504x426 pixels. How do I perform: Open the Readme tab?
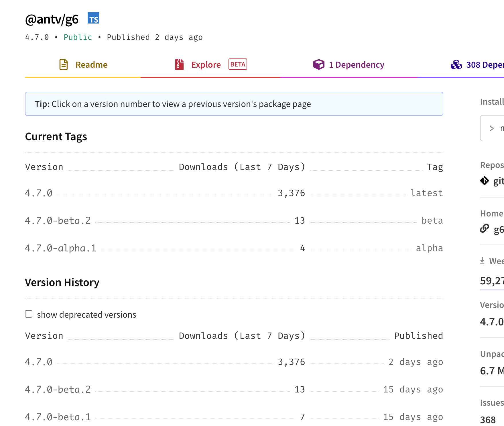(x=91, y=65)
